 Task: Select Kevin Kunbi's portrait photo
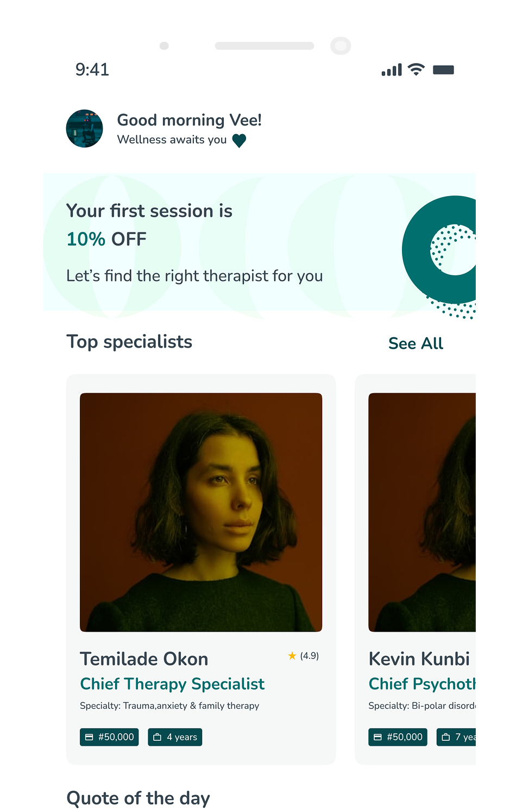click(x=422, y=512)
